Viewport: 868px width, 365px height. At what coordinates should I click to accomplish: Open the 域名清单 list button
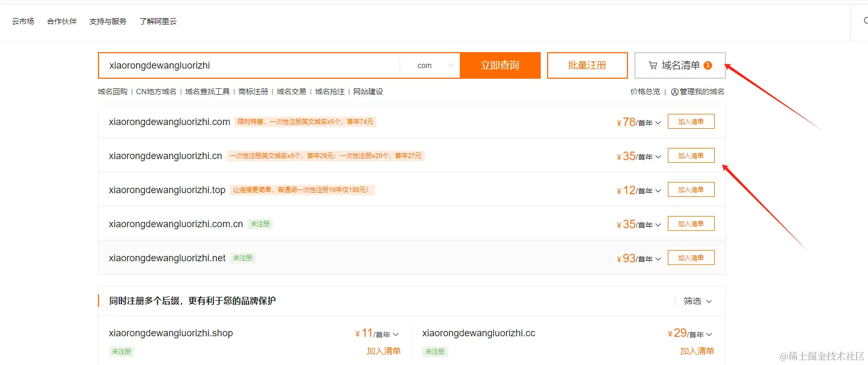[680, 65]
